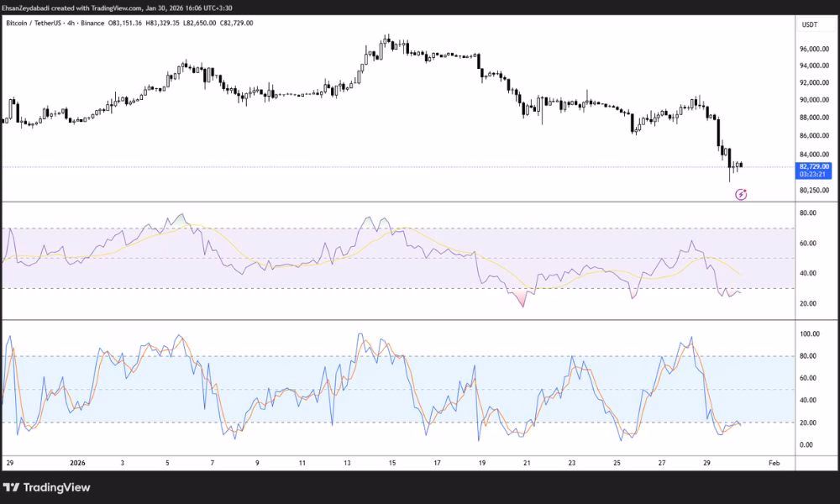
Task: Click the 2026 date on time axis
Action: click(77, 463)
